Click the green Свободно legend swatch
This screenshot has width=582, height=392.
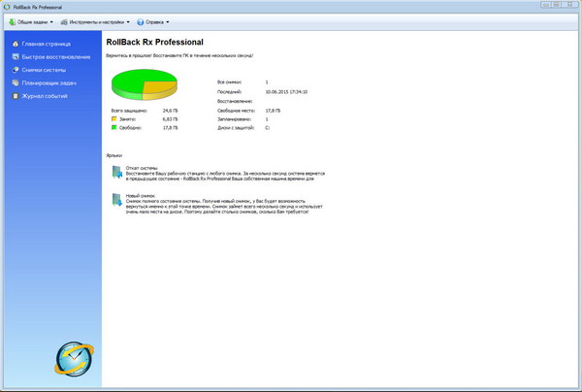[x=113, y=126]
